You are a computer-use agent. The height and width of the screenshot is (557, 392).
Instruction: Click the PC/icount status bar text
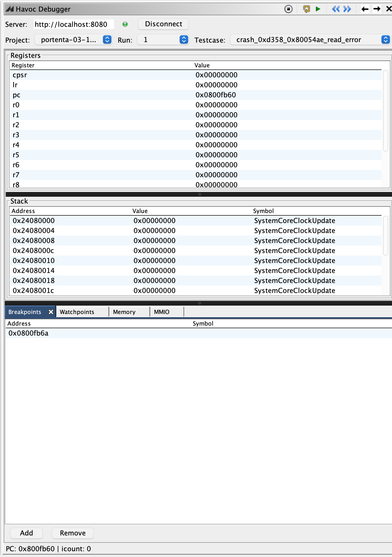click(48, 549)
